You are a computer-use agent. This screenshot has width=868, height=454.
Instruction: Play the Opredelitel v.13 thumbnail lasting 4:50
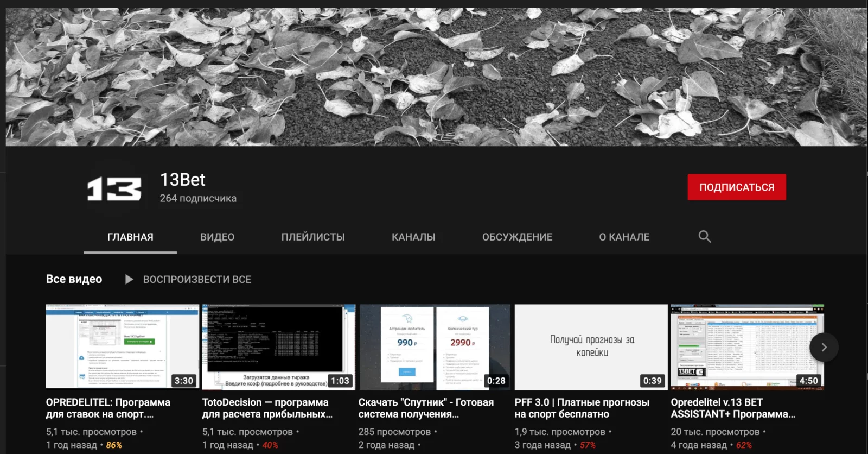tap(748, 347)
